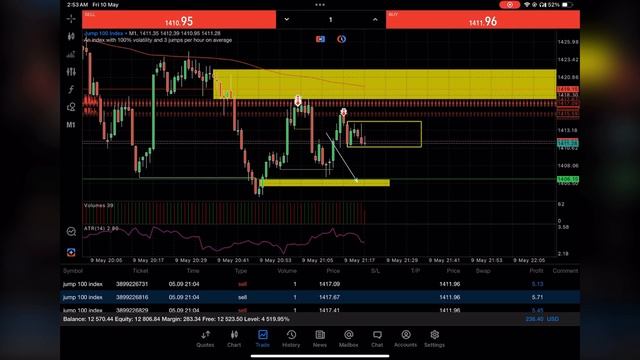Tap the red-blue flag icon above chart
This screenshot has height=360, width=640.
(x=320, y=39)
